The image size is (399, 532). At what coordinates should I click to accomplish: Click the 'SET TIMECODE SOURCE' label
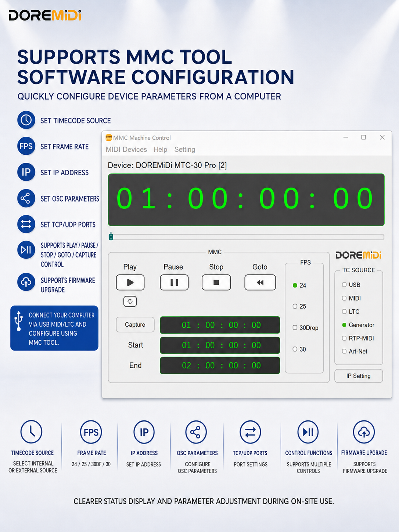76,121
